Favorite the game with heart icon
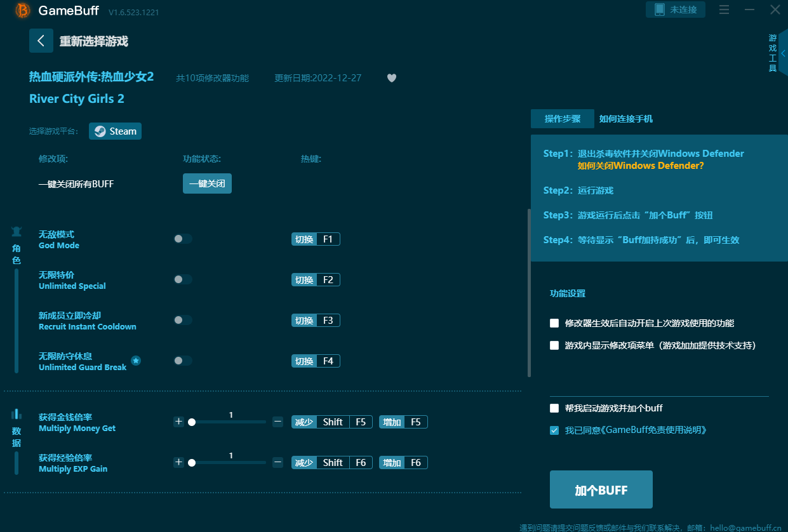This screenshot has width=788, height=532. coord(392,78)
